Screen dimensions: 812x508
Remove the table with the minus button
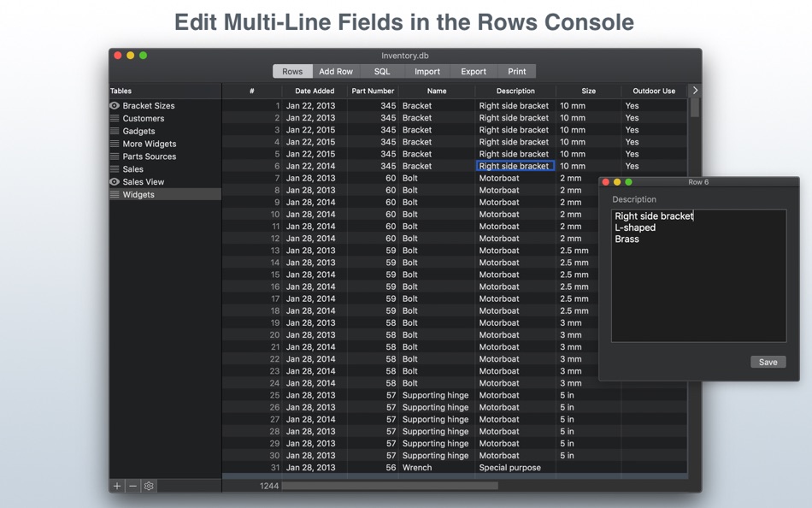133,486
